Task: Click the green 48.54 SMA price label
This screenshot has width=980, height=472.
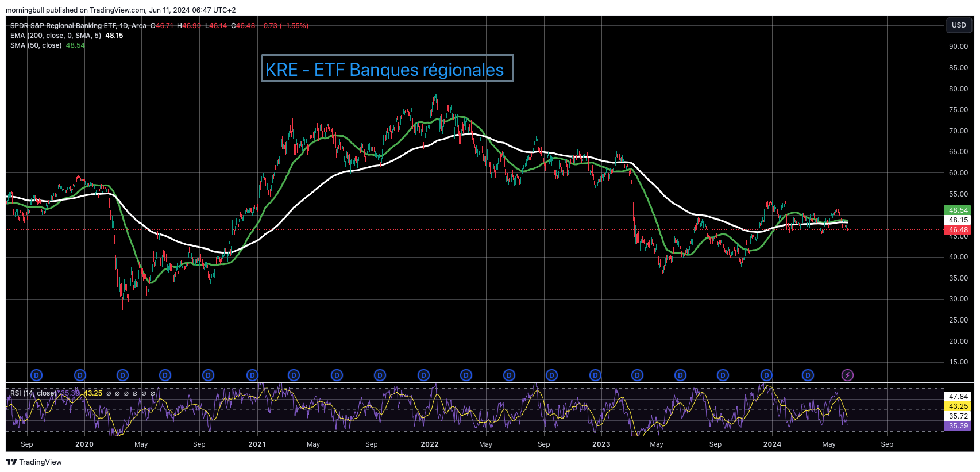Action: click(x=958, y=210)
